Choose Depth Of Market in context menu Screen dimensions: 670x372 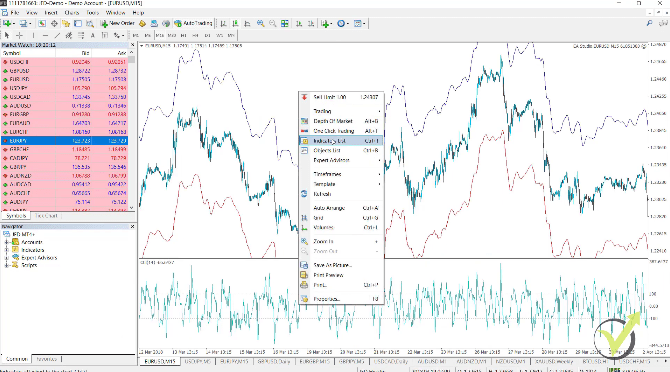(x=341, y=121)
